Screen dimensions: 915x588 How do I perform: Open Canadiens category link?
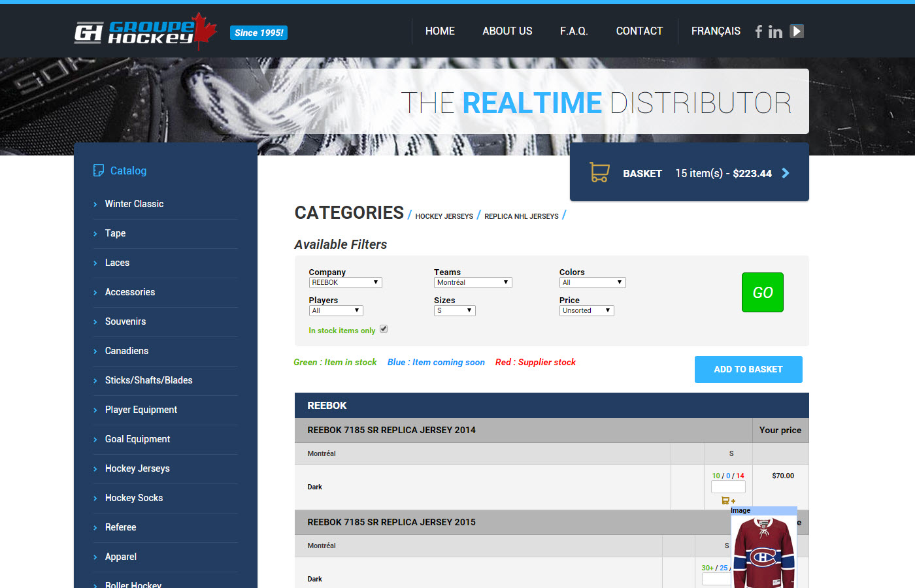pyautogui.click(x=126, y=351)
